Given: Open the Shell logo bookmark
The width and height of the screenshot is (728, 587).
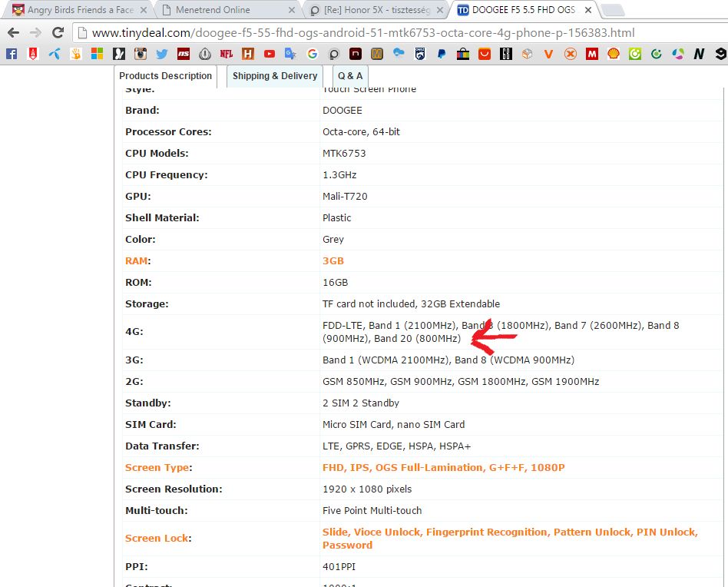Looking at the screenshot, I should tap(614, 54).
